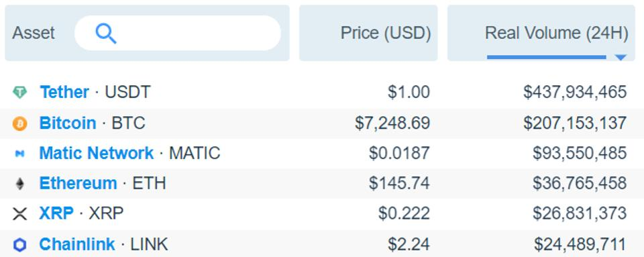This screenshot has width=644, height=257.
Task: Sort by Price (USD) column header
Action: 386,34
